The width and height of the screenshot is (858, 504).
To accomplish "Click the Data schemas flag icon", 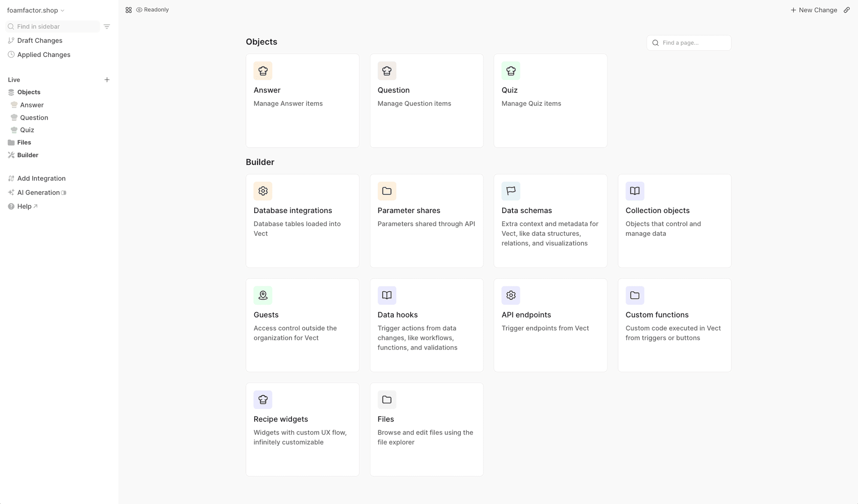I will tap(511, 191).
